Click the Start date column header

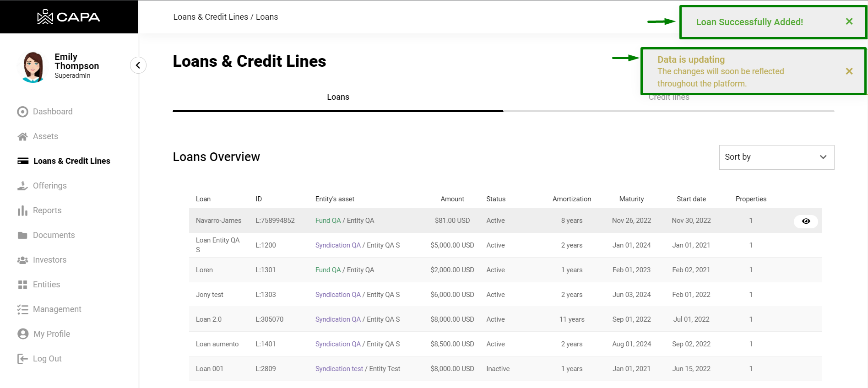click(x=691, y=199)
